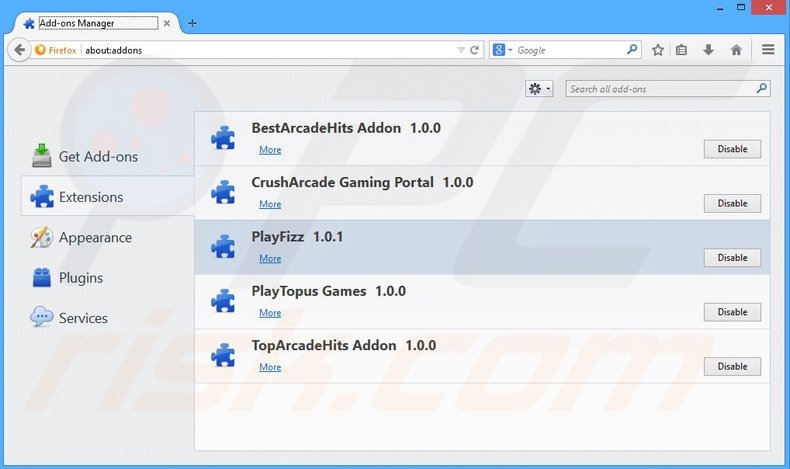Click the PlayTopus Games puzzle icon
790x469 pixels.
[223, 301]
